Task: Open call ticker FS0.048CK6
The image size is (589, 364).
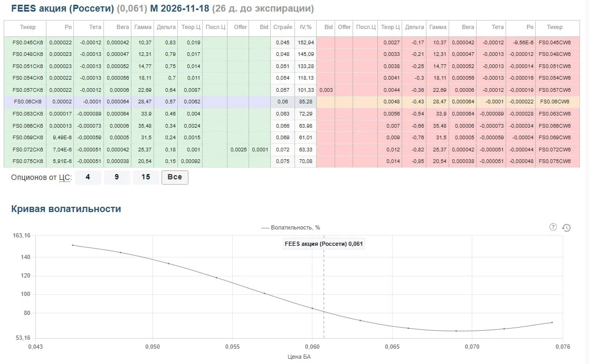Action: 28,54
